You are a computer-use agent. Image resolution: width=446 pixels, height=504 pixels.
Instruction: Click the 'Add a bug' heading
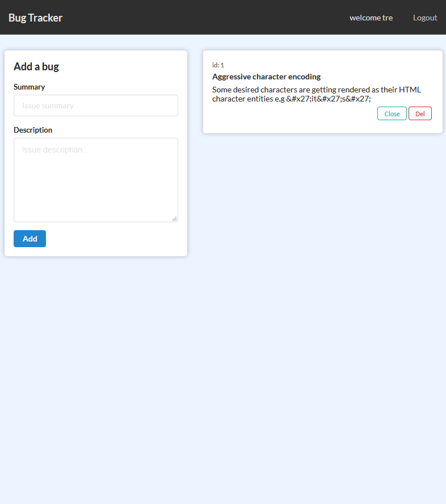coord(36,66)
